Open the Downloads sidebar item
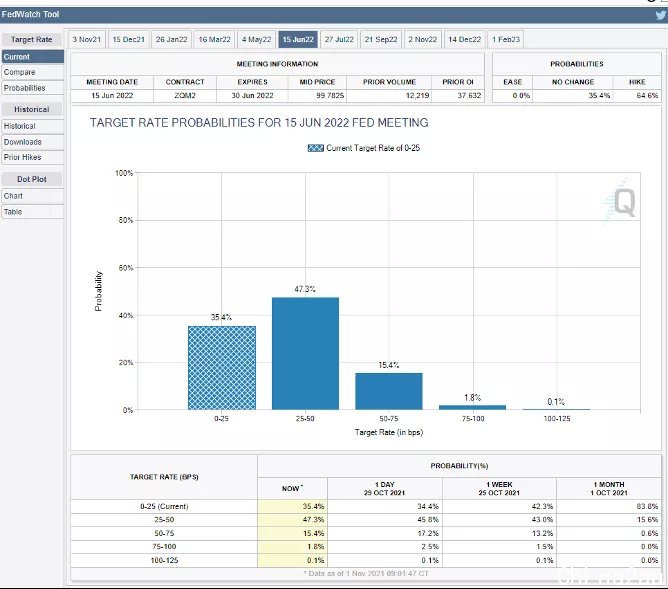Viewport: 668px width, 589px height. [x=32, y=142]
